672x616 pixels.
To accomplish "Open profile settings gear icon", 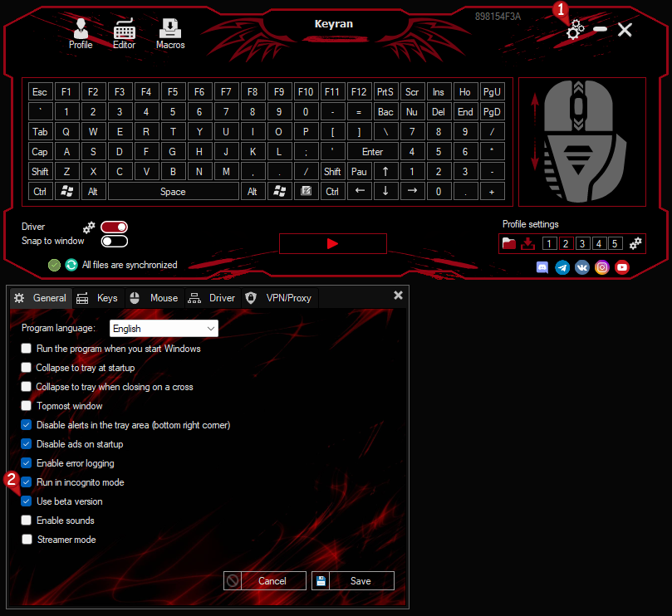I will pyautogui.click(x=635, y=243).
